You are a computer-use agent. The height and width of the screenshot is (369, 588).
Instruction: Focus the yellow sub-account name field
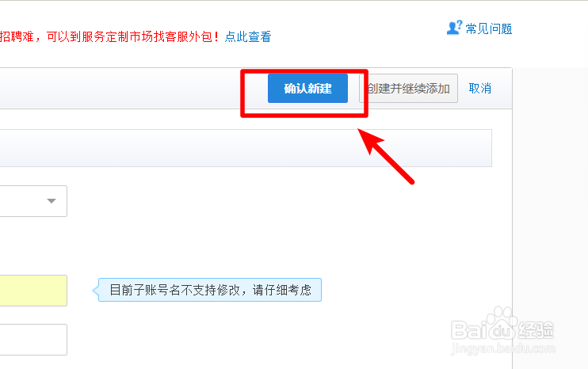33,291
